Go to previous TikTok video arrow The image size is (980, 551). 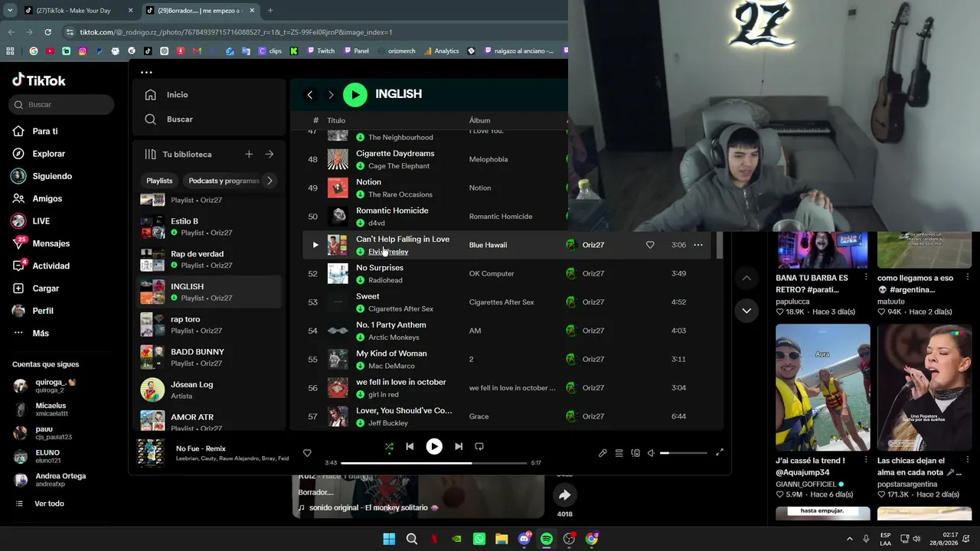pos(746,278)
